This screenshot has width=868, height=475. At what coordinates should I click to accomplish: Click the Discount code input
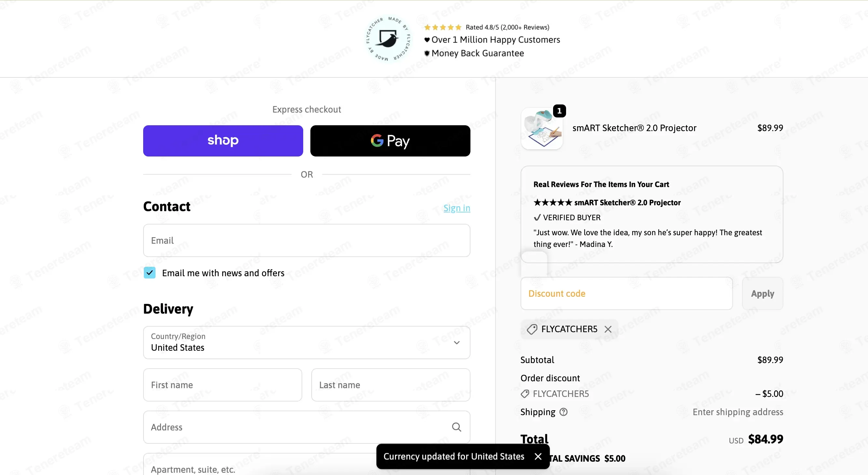point(627,293)
